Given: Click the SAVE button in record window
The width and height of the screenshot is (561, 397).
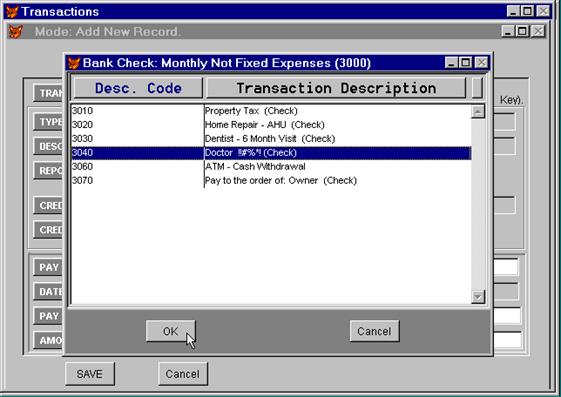Looking at the screenshot, I should click(x=90, y=374).
